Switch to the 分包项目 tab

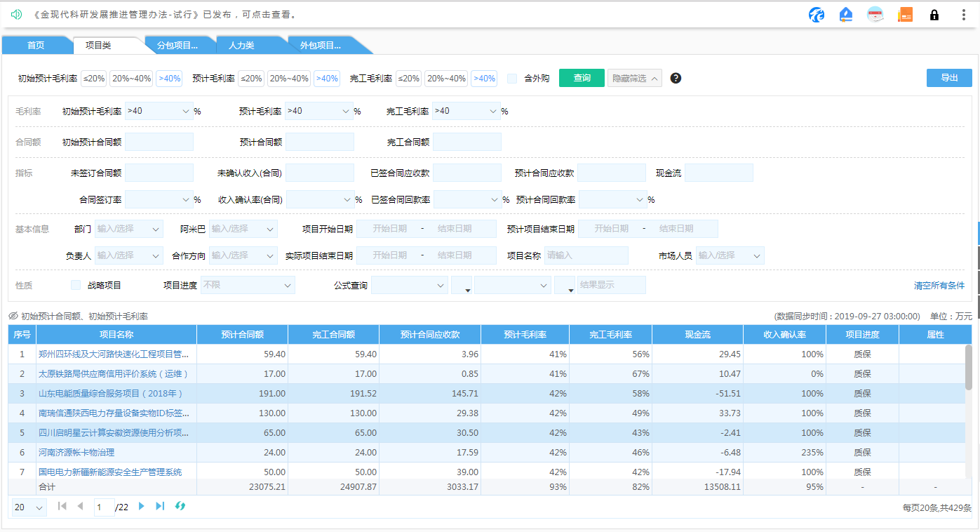tap(177, 46)
